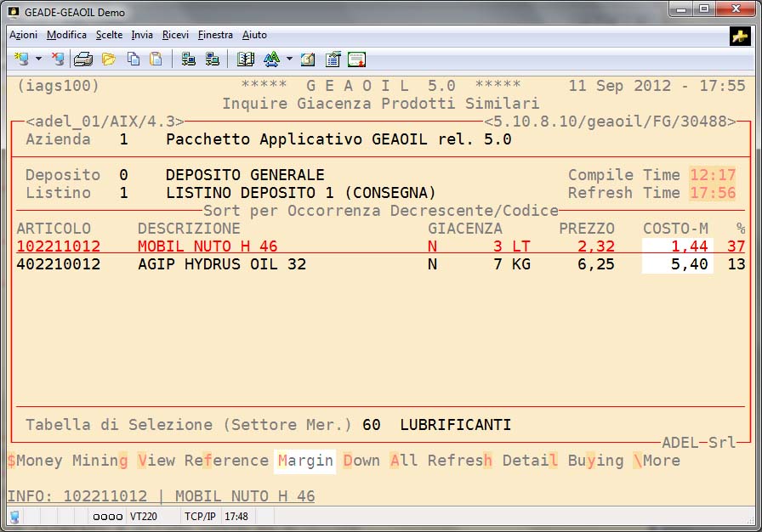Click the new connection toolbar icon
The height and width of the screenshot is (532, 762).
point(21,59)
